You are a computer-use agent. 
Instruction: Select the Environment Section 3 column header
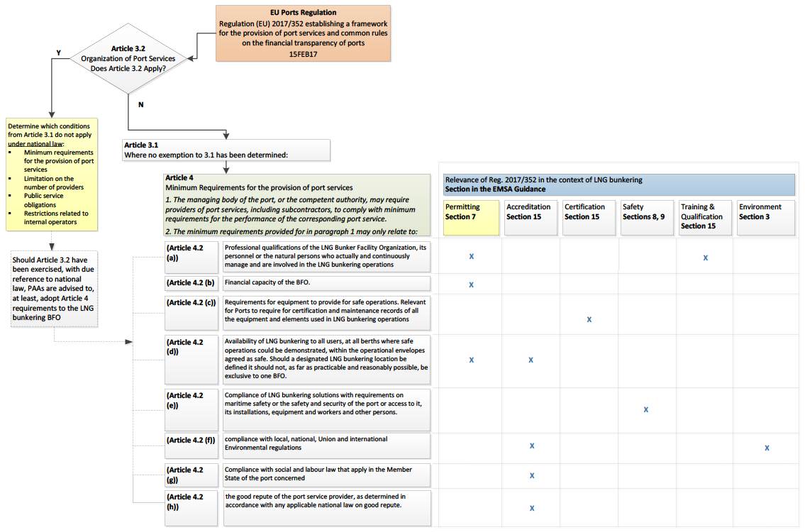(765, 217)
